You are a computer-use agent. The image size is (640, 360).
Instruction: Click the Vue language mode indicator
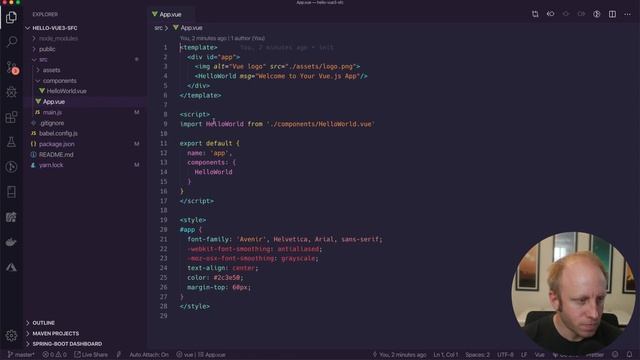tap(540, 355)
